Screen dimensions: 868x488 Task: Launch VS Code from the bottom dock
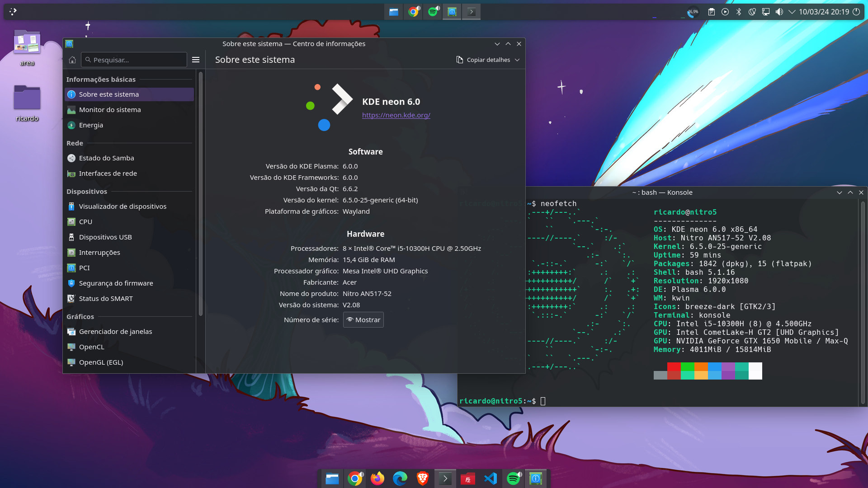click(x=491, y=479)
